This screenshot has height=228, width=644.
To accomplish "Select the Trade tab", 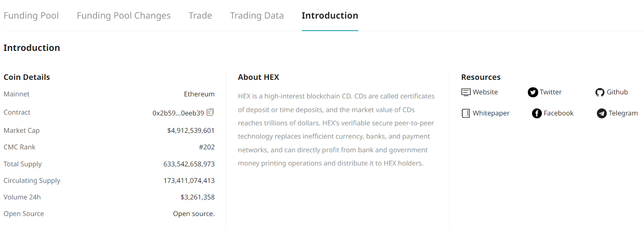I will coord(200,16).
